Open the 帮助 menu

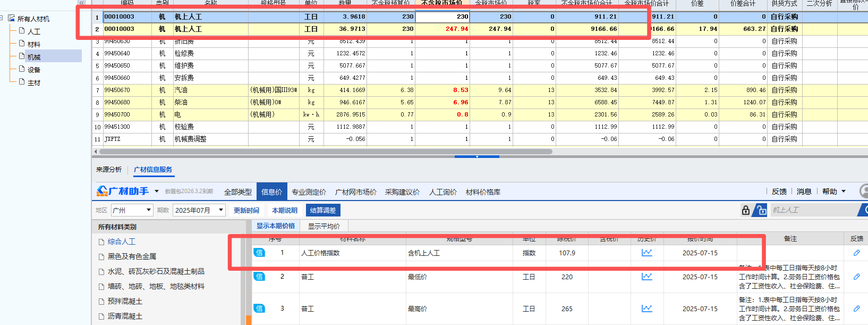click(x=830, y=191)
